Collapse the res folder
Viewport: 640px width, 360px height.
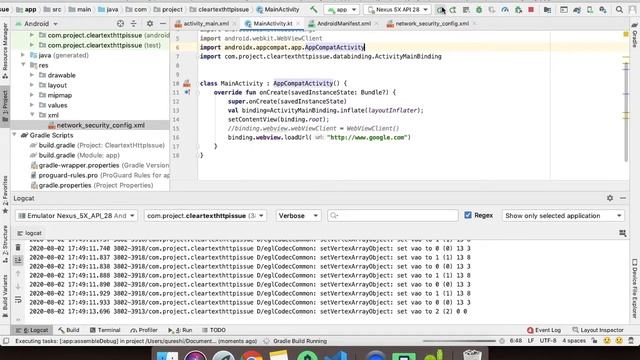tap(23, 65)
